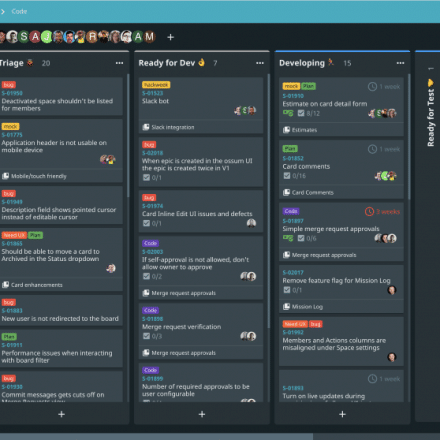The height and width of the screenshot is (440, 440).
Task: Open the Mission Log epic icon
Action: tap(286, 307)
